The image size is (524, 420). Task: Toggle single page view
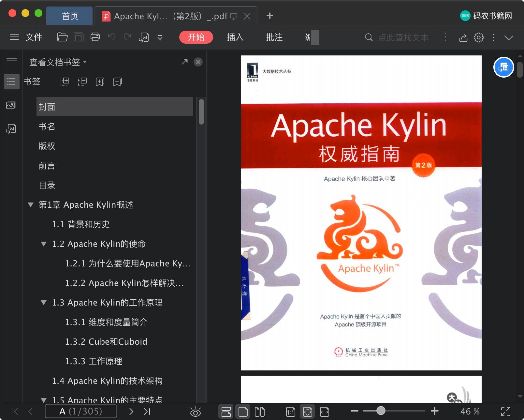pos(243,412)
